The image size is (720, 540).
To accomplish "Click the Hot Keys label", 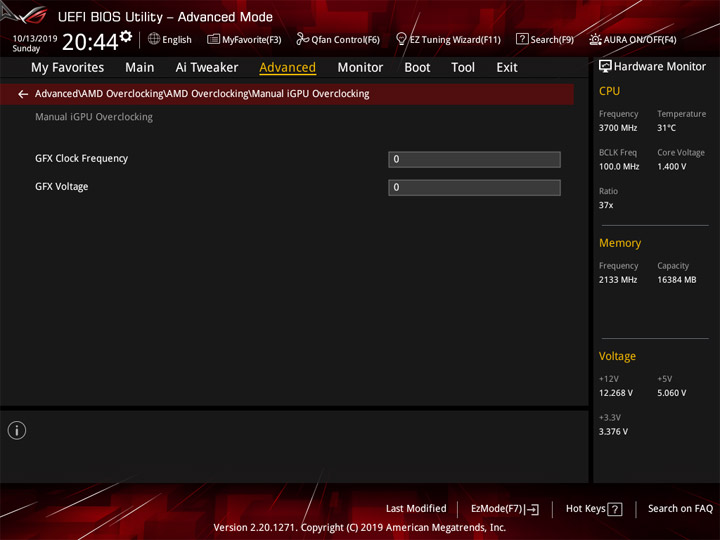I will [585, 509].
